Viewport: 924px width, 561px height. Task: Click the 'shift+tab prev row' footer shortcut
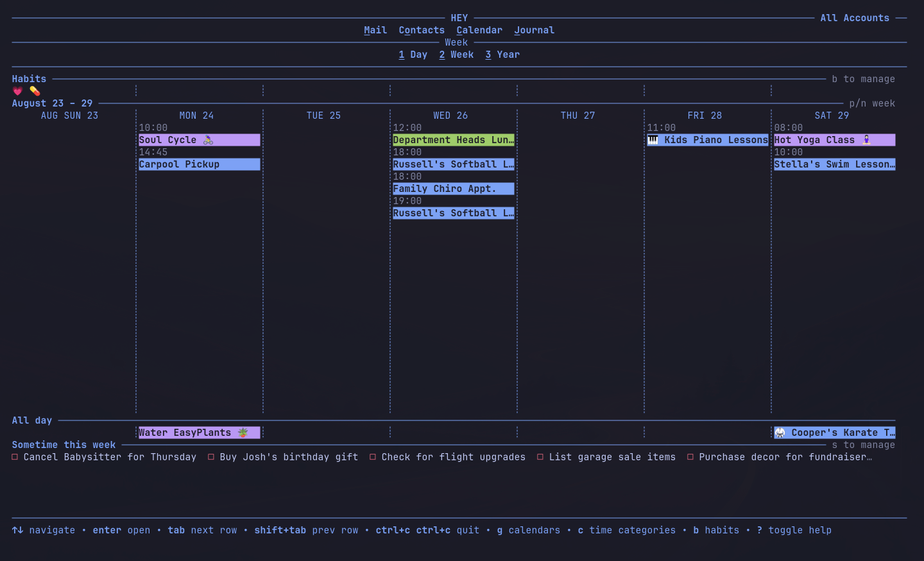[x=306, y=530]
